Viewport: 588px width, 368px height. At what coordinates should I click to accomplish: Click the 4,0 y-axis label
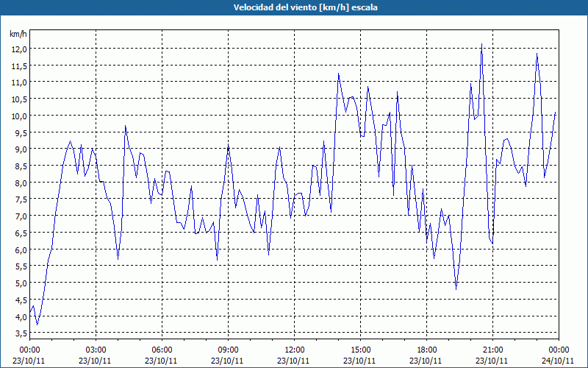click(21, 316)
